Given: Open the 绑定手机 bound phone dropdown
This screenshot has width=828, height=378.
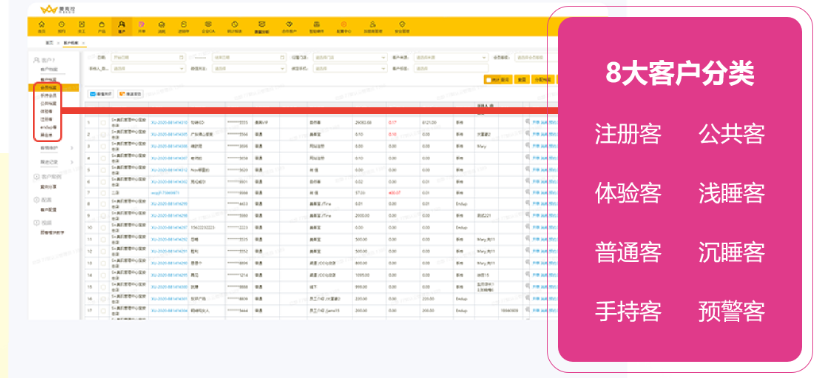Looking at the screenshot, I should click(x=351, y=68).
